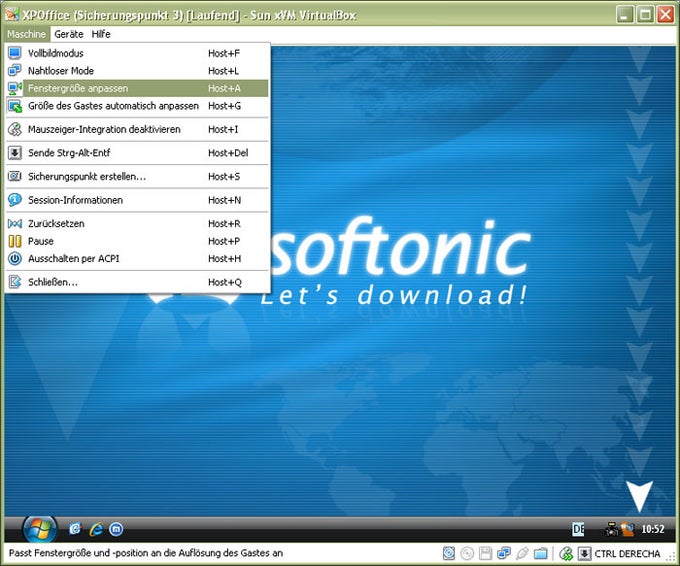Screen dimensions: 680x566
Task: Click the CTRL DERECHA host key label
Action: [x=627, y=554]
